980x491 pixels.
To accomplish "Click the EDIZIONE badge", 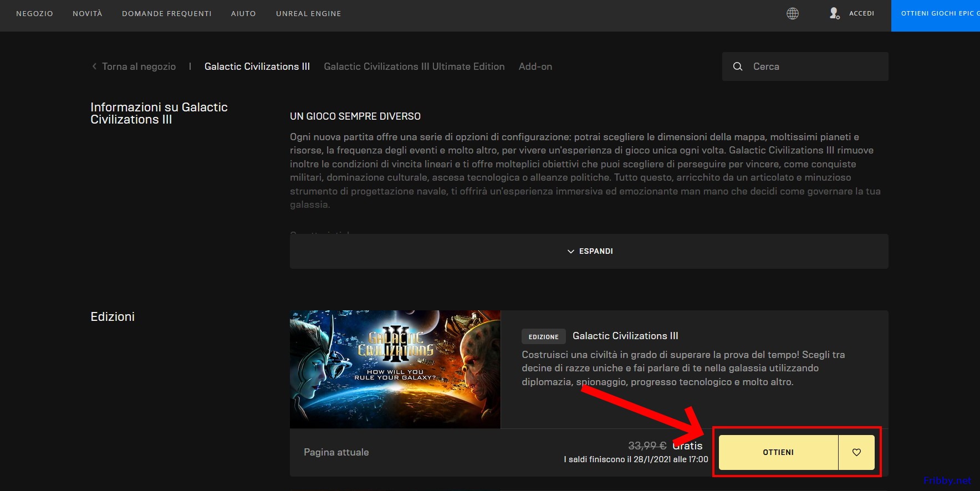I will 544,336.
